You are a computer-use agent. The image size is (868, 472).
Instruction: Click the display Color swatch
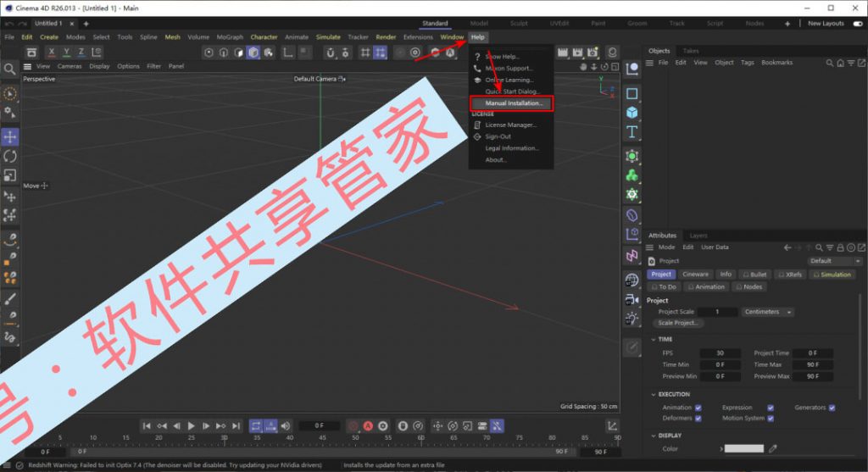point(744,448)
